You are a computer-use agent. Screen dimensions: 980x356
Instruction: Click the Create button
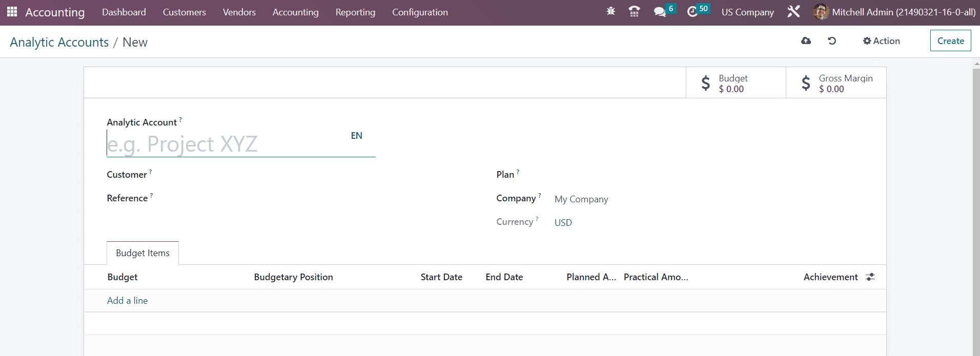coord(950,41)
